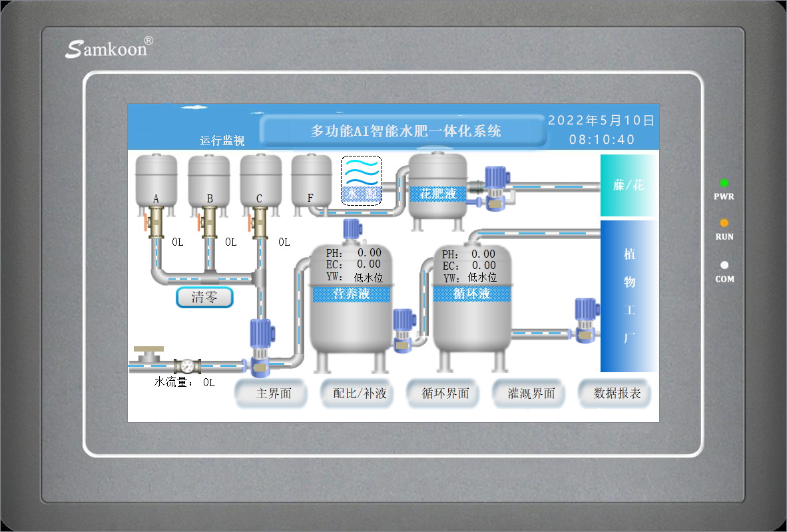Switch to the 配比/补液 page

point(360,394)
